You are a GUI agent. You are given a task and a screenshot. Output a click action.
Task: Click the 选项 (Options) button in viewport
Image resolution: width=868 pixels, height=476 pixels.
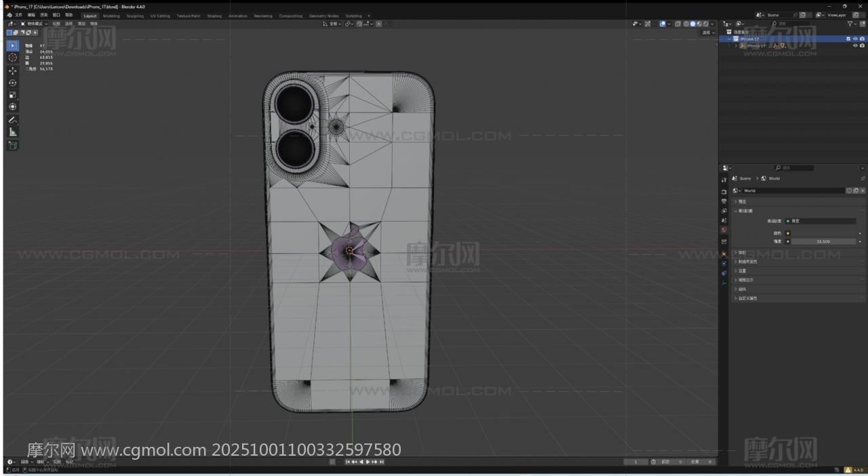[707, 33]
